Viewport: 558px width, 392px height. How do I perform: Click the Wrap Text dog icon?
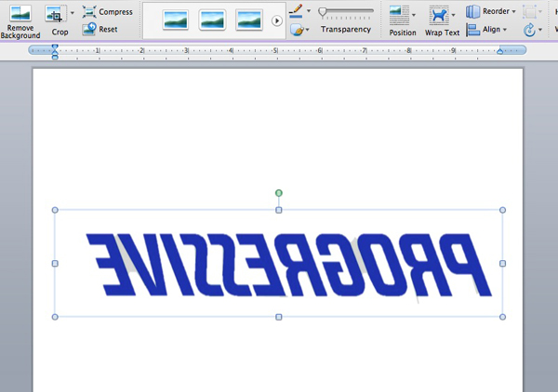pos(439,15)
